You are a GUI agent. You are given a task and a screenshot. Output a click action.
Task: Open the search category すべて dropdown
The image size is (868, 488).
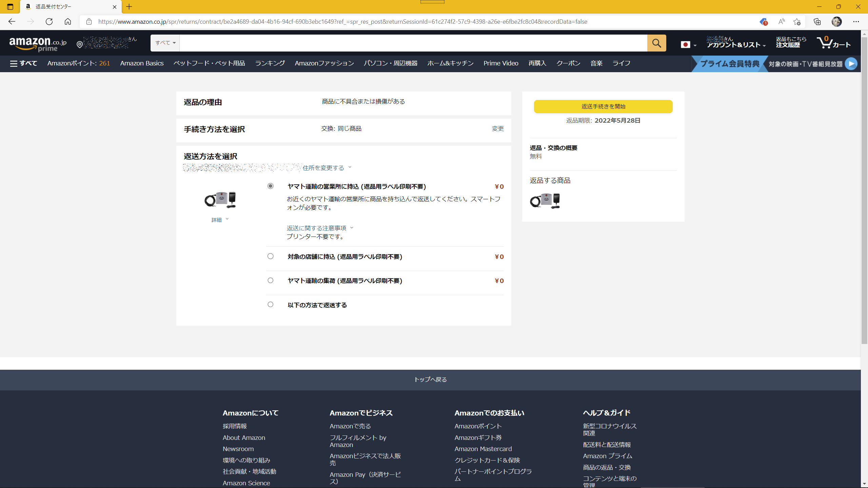pos(165,43)
